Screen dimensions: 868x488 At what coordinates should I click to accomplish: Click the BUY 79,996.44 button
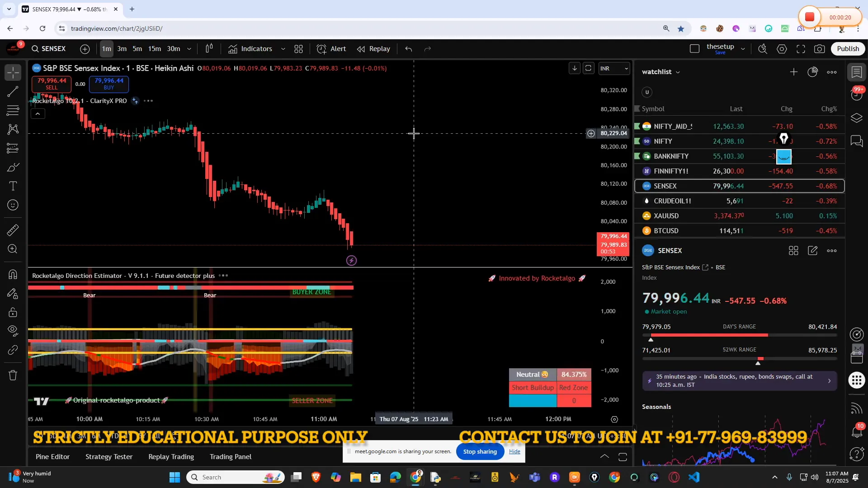coord(109,84)
